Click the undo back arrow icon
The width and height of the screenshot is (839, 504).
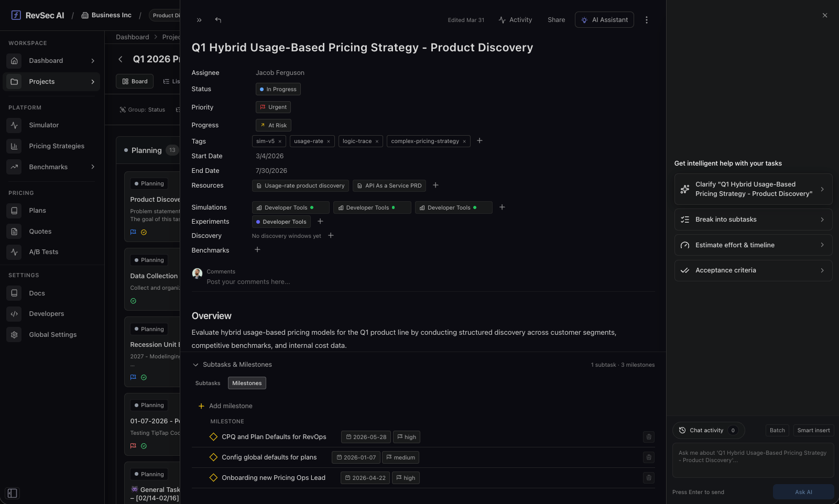click(x=218, y=20)
